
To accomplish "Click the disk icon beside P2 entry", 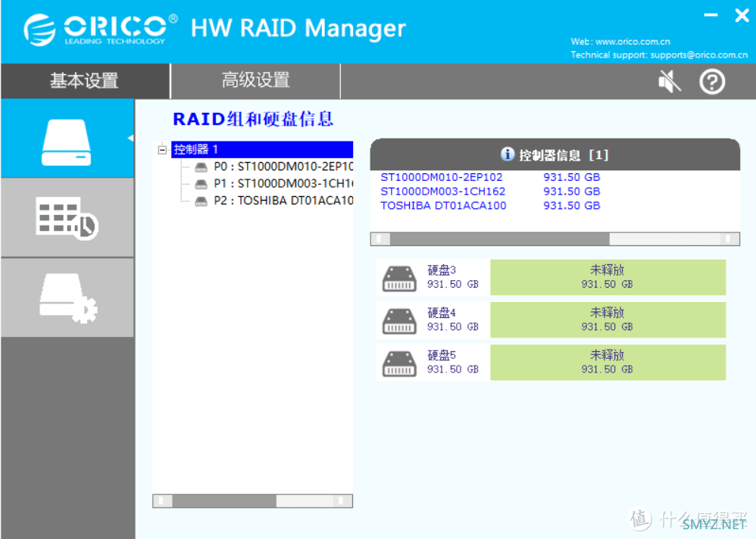I will (x=201, y=201).
